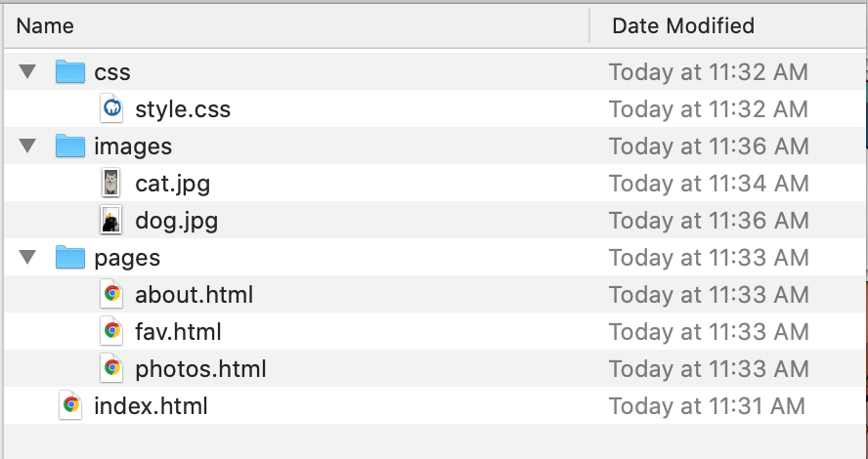This screenshot has width=868, height=459.
Task: Collapse the images folder disclosure triangle
Action: tap(27, 146)
